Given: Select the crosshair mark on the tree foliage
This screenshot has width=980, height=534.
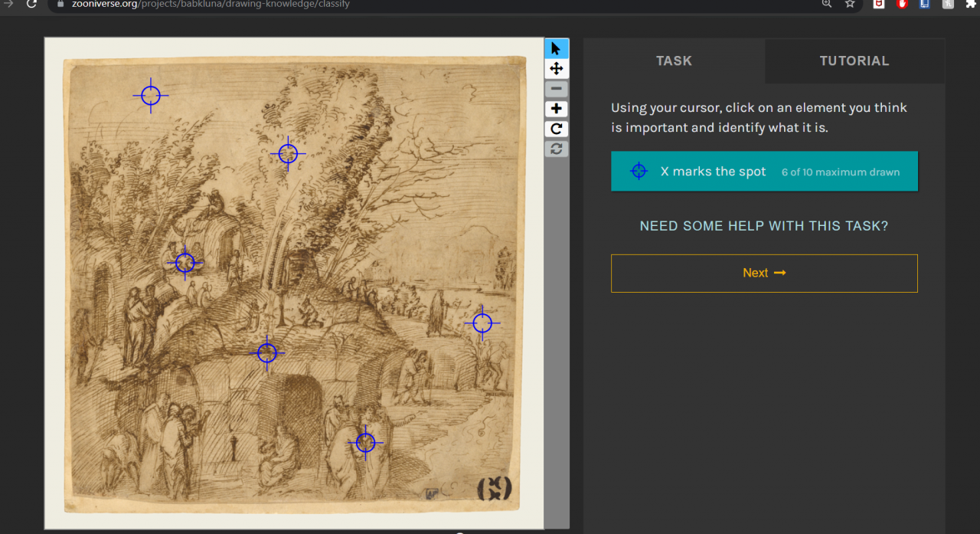Looking at the screenshot, I should [x=288, y=154].
